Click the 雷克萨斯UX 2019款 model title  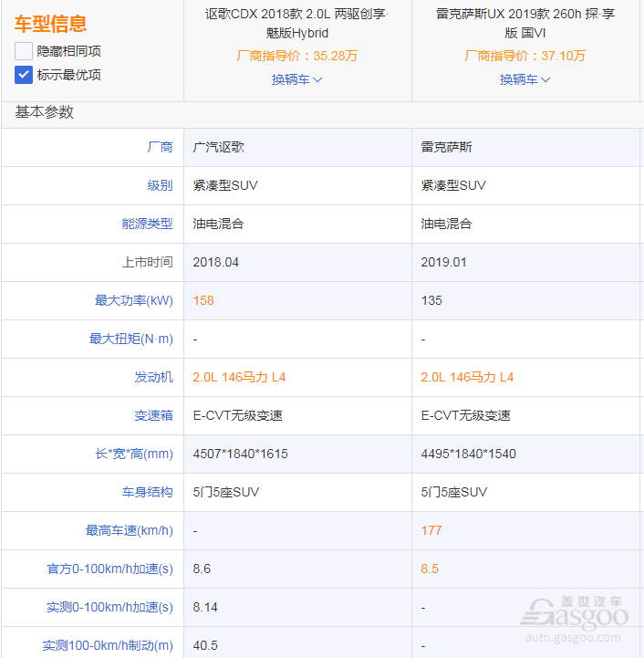point(525,24)
